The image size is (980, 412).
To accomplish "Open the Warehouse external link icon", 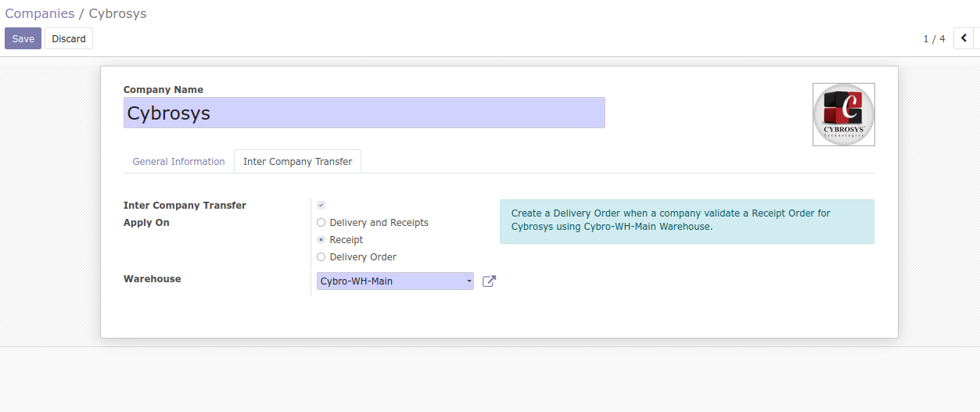I will tap(489, 281).
